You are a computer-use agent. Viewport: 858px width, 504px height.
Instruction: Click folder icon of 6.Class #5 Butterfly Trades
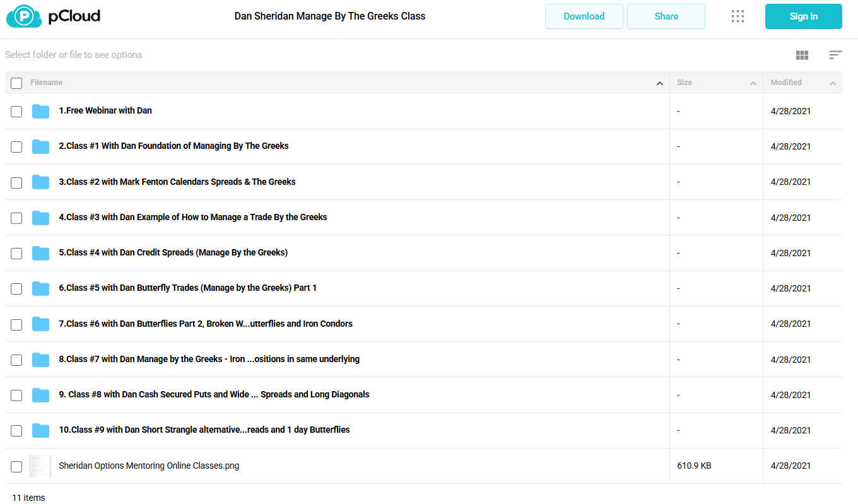click(40, 288)
